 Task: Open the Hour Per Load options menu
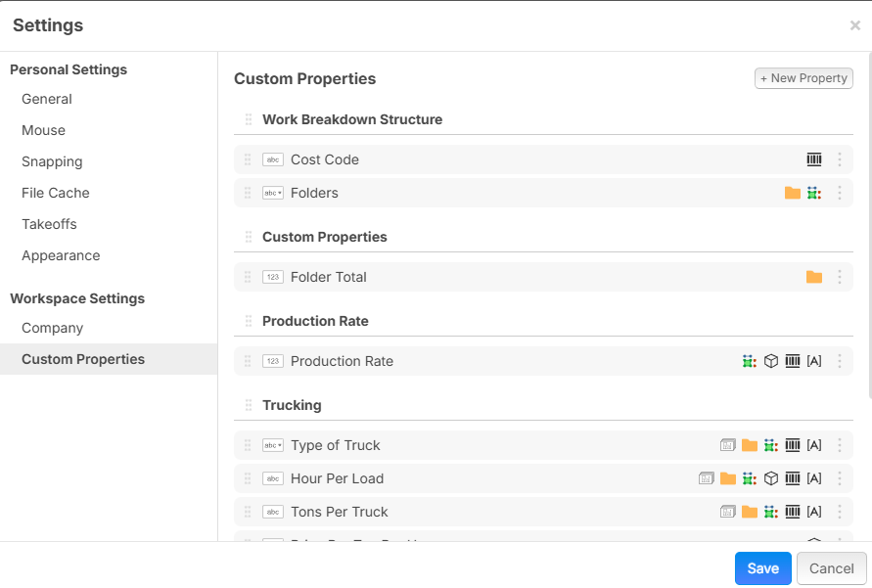tap(839, 478)
